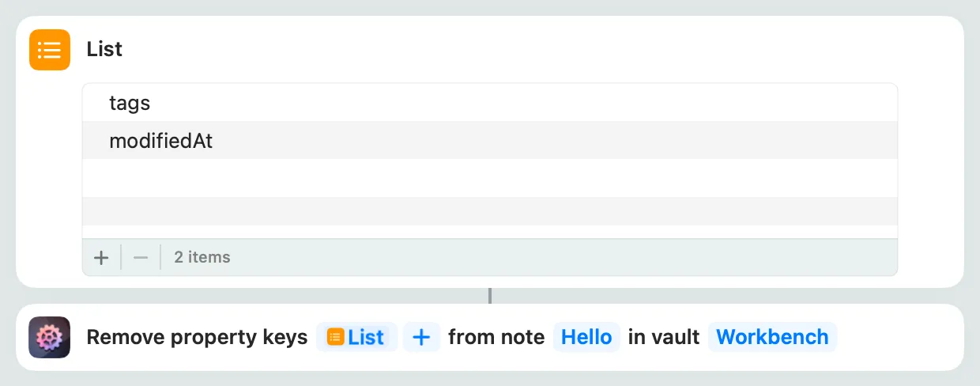Change the Hello note parameter

pos(586,337)
